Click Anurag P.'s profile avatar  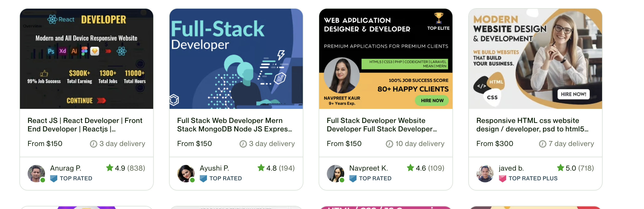click(x=36, y=173)
